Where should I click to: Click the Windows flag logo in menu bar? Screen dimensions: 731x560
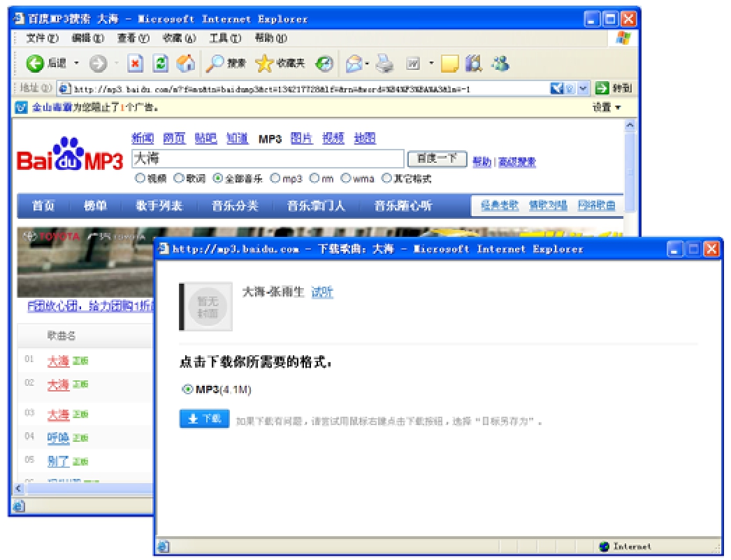click(x=623, y=38)
